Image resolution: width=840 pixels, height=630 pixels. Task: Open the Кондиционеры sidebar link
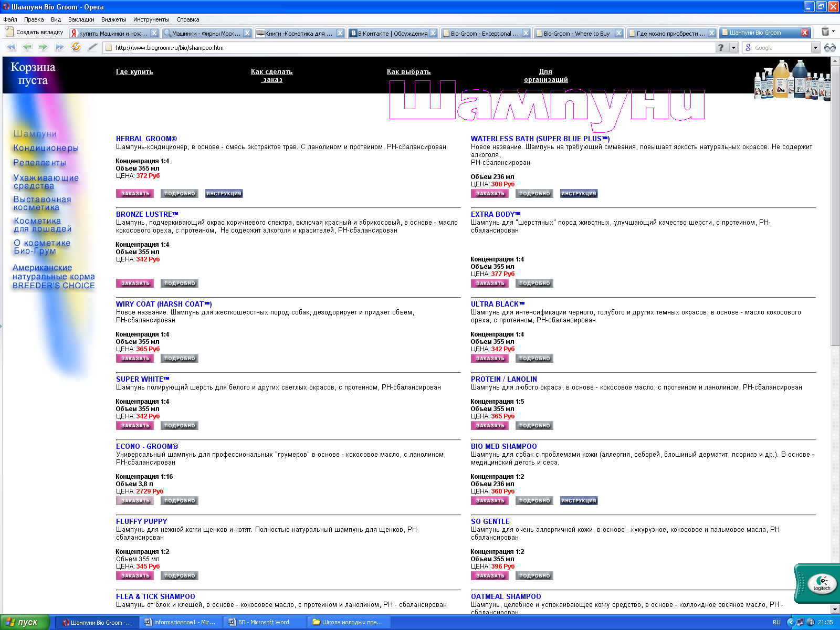46,148
